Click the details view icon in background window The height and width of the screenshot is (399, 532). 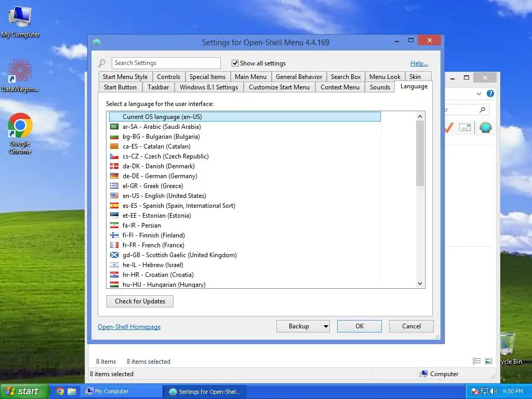coord(477,361)
